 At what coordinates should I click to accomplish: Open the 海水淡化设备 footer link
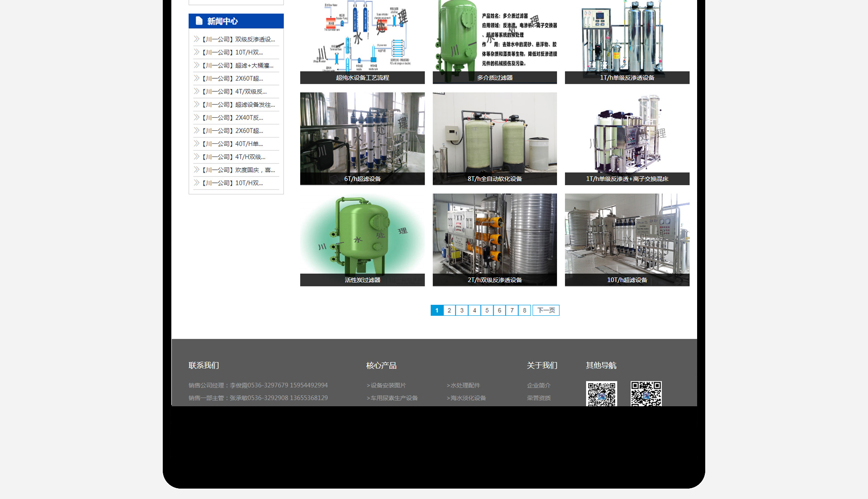click(x=467, y=398)
